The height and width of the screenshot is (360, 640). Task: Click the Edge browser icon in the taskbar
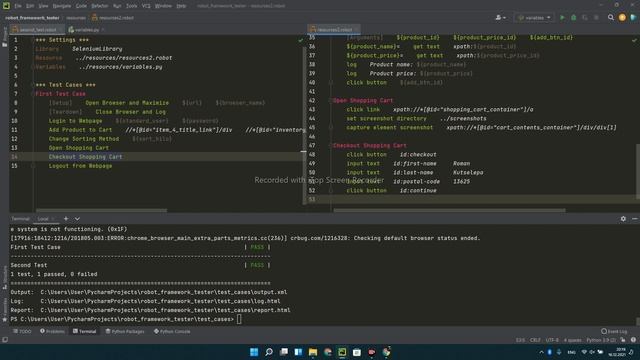point(327,352)
